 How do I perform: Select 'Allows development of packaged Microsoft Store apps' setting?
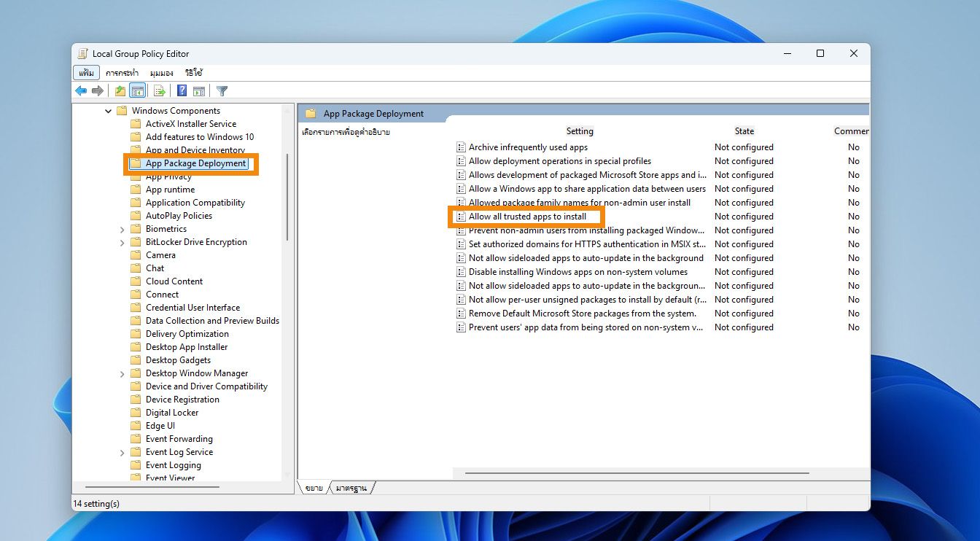click(x=587, y=175)
